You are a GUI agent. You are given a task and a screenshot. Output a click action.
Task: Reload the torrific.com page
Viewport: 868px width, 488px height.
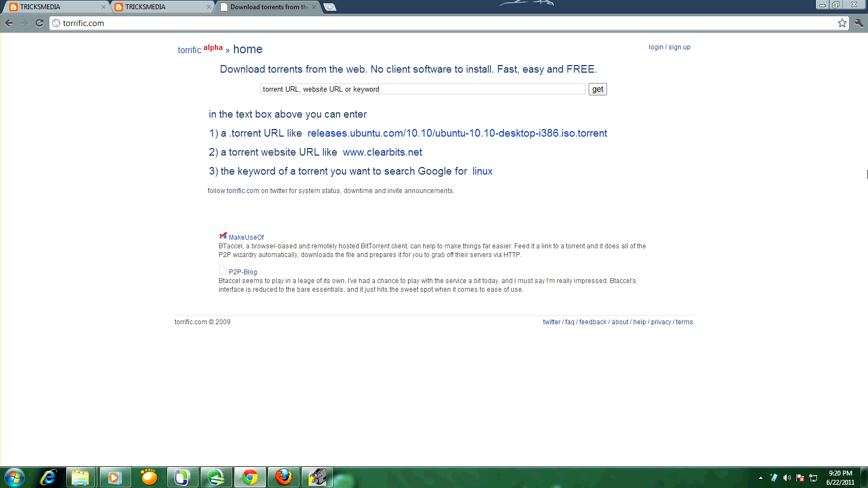pos(39,23)
